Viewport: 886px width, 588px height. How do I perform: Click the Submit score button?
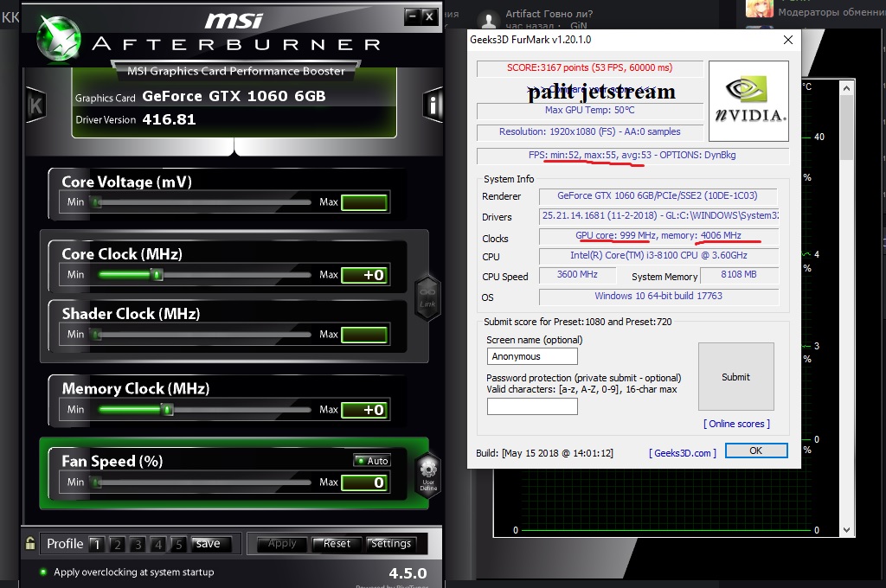click(735, 376)
